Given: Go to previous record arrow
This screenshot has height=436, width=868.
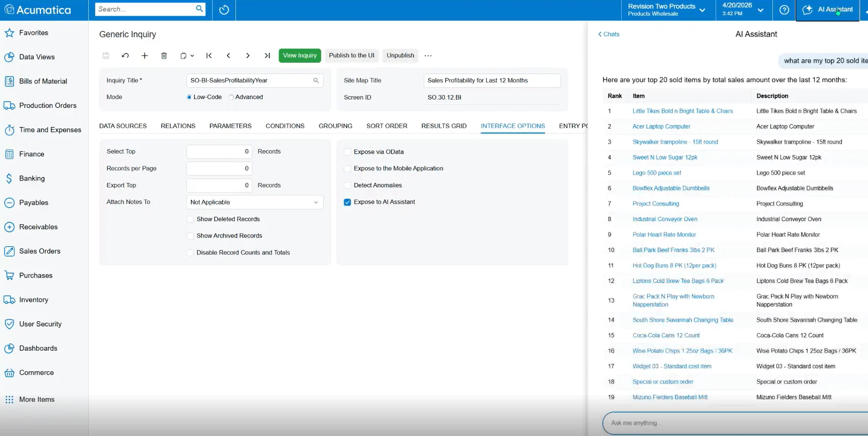Looking at the screenshot, I should (229, 55).
